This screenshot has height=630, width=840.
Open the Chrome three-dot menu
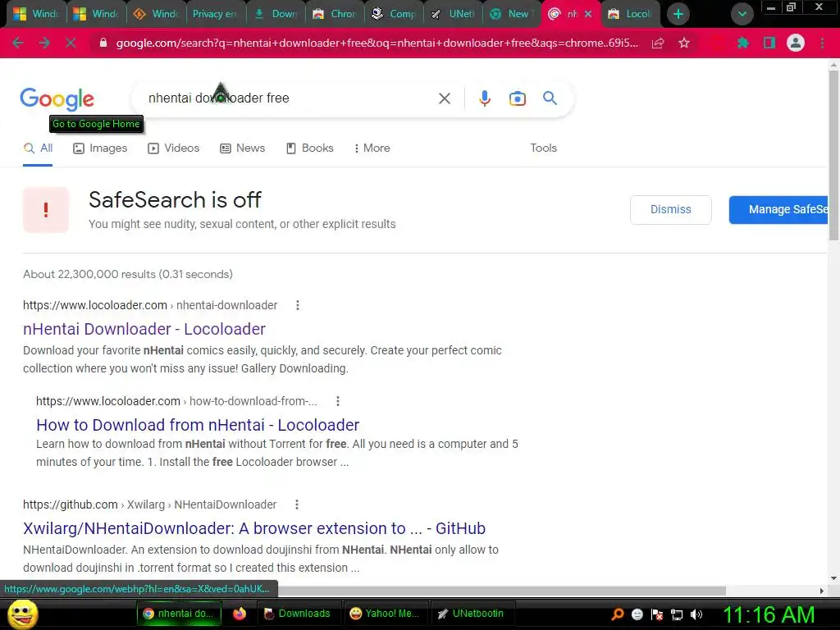[822, 43]
